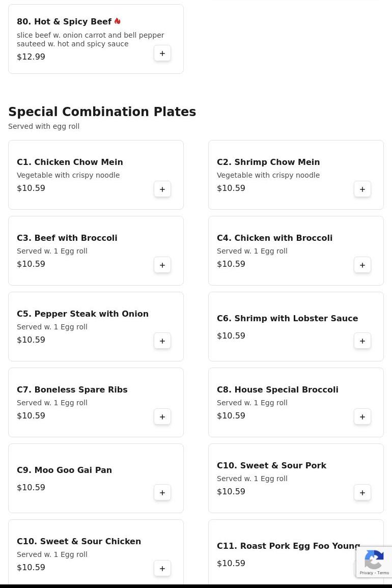Add C1 Chicken Chow Mein to cart

coord(162,189)
